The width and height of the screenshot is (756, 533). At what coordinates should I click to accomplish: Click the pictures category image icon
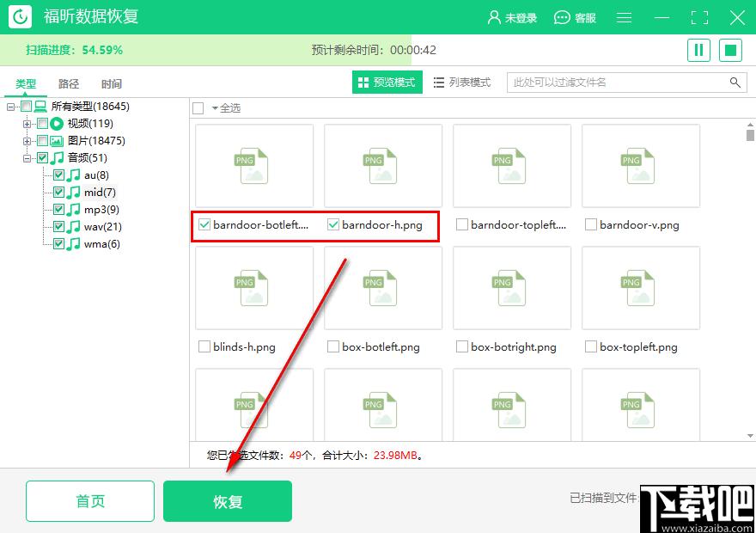click(57, 141)
